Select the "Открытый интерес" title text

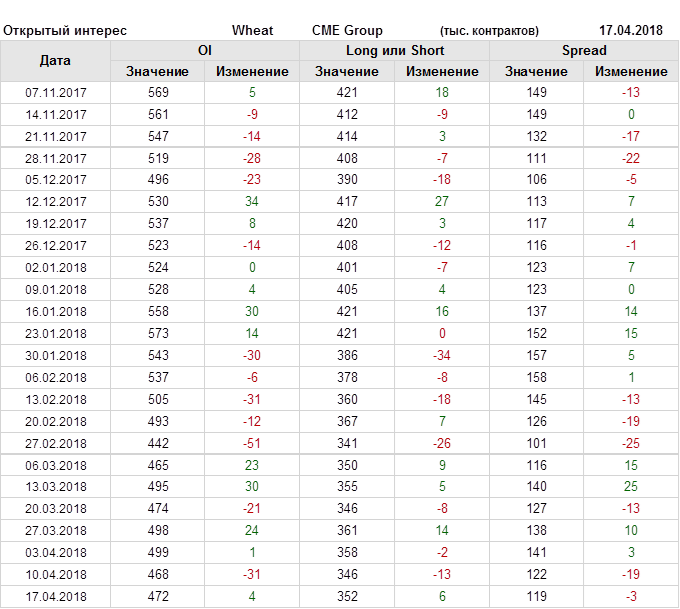coord(65,31)
